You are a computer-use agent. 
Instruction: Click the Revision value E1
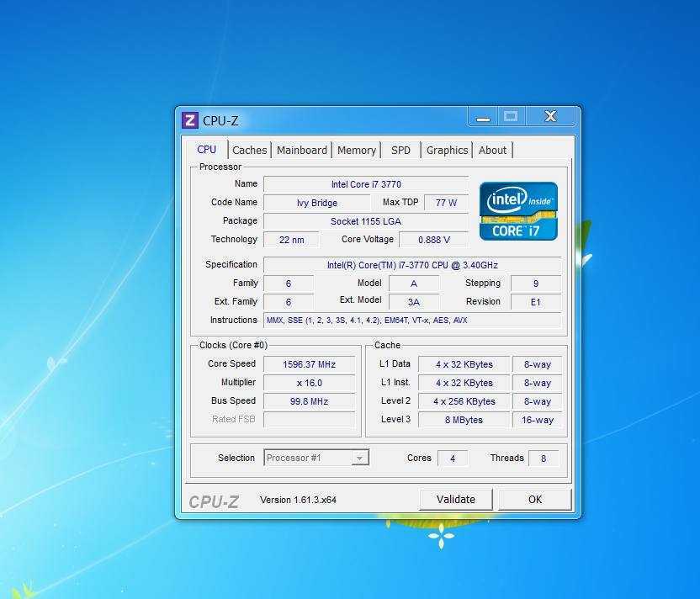tap(536, 302)
